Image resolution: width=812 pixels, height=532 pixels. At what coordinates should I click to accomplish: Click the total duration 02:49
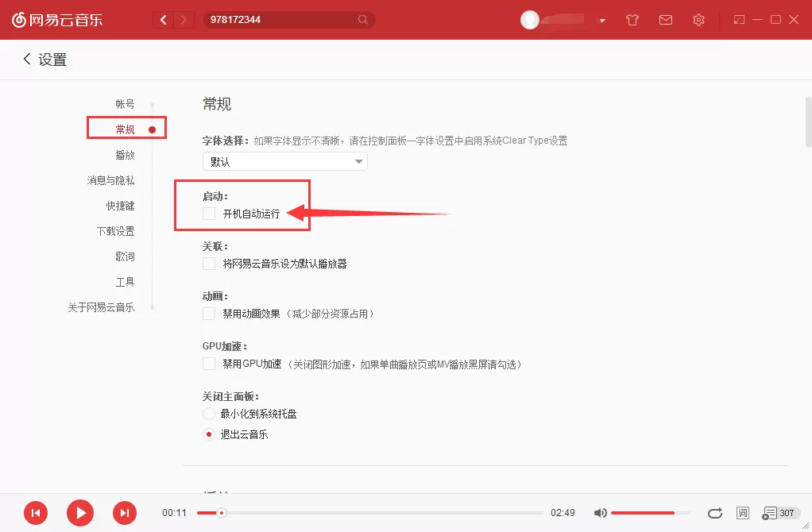(x=563, y=513)
